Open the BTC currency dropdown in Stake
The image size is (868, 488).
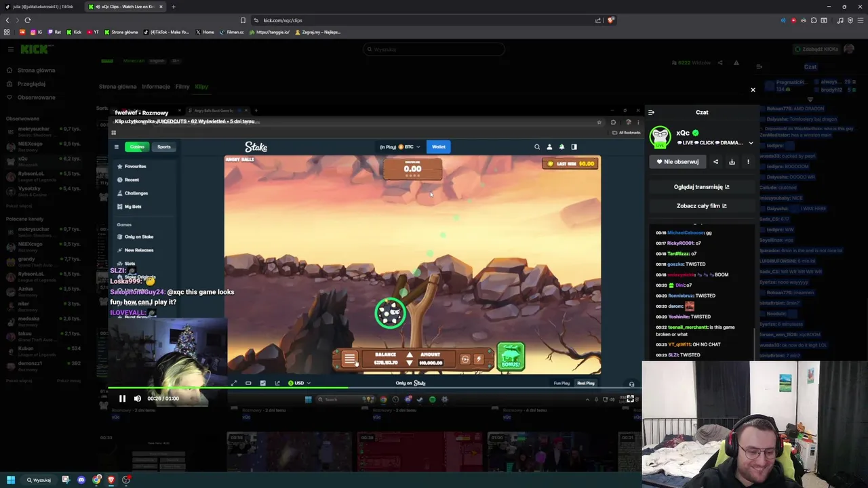tap(410, 147)
